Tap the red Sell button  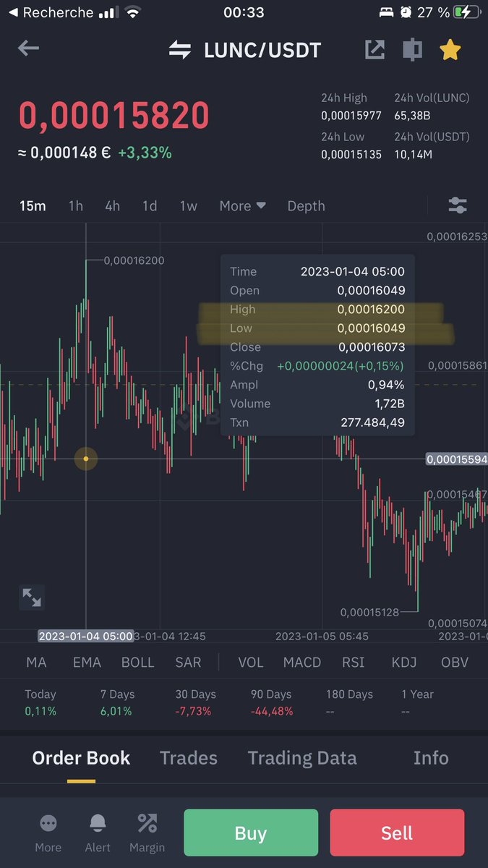pos(397,833)
